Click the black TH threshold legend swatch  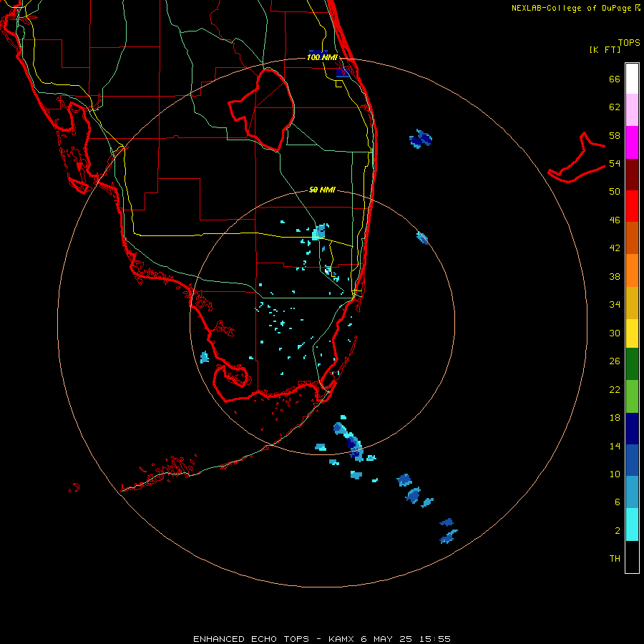pyautogui.click(x=632, y=557)
